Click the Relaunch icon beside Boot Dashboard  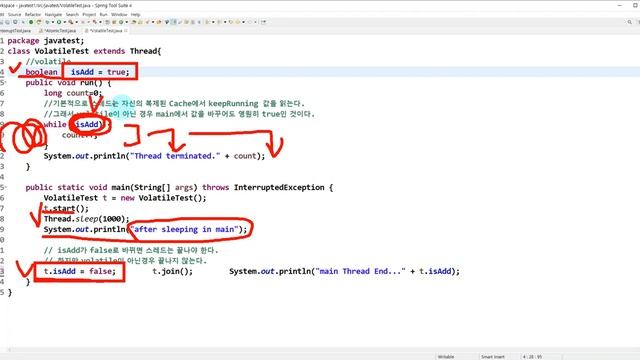39,22
